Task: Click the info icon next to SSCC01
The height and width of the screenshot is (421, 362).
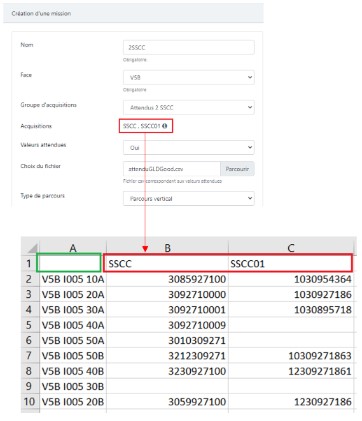Action: pyautogui.click(x=165, y=126)
